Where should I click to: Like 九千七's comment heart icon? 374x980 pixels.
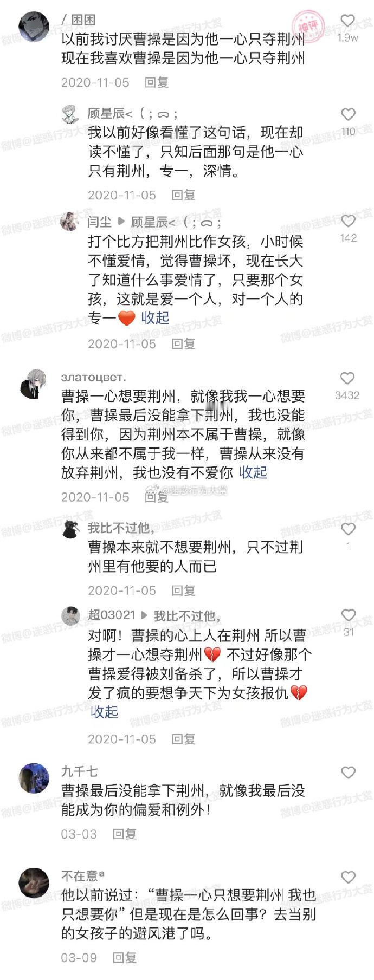(x=347, y=773)
